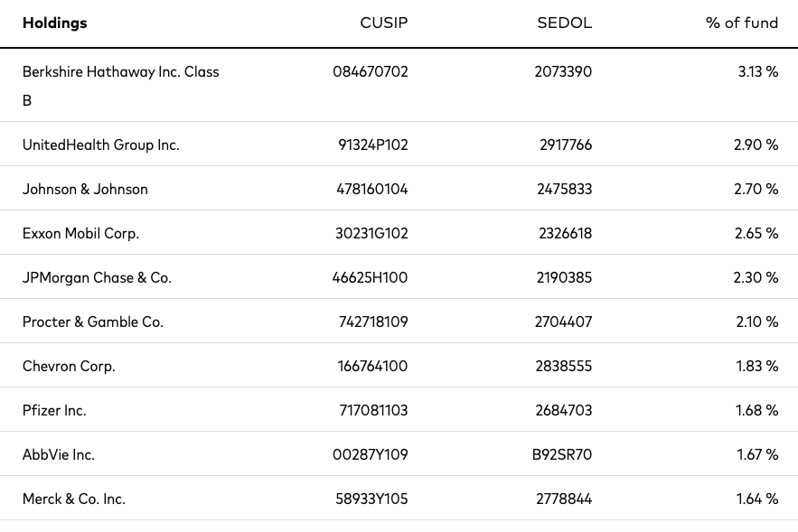Click CUSIP value 084670702
Screen dimensions: 798x532
[x=371, y=72]
